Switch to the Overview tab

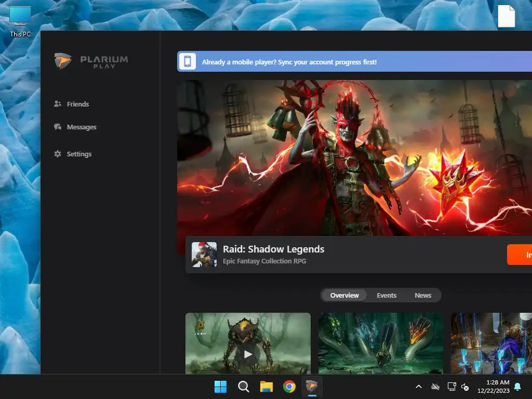coord(344,296)
